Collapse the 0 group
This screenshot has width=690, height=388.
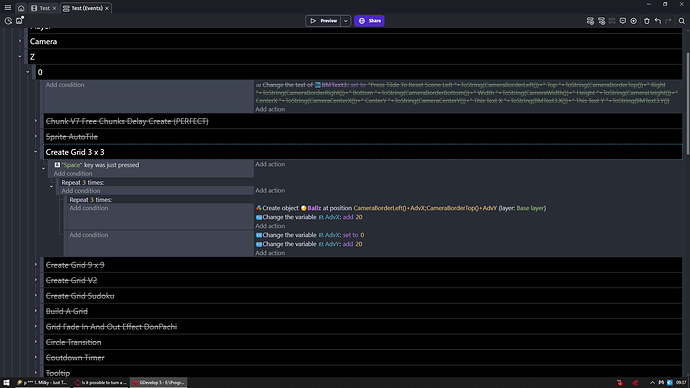[x=28, y=72]
